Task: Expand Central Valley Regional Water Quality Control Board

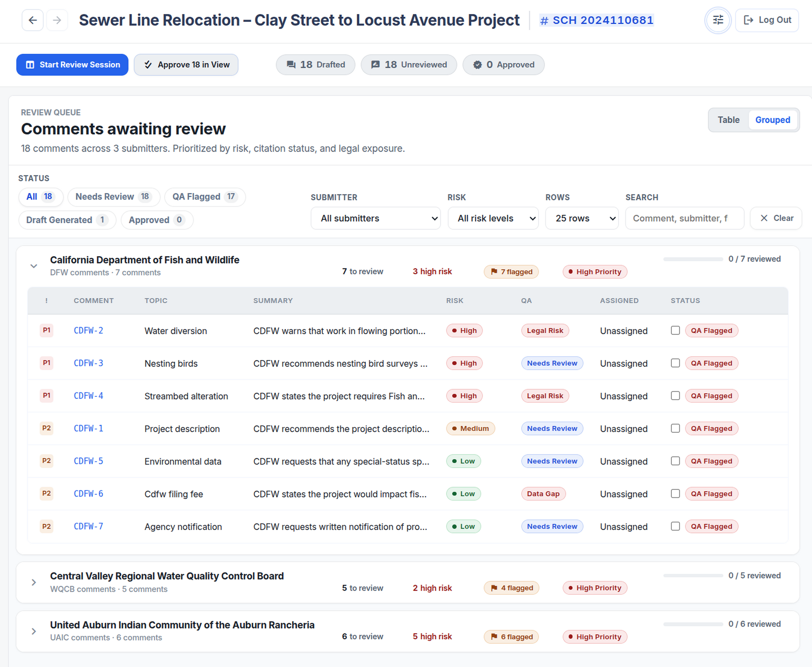Action: pyautogui.click(x=34, y=582)
